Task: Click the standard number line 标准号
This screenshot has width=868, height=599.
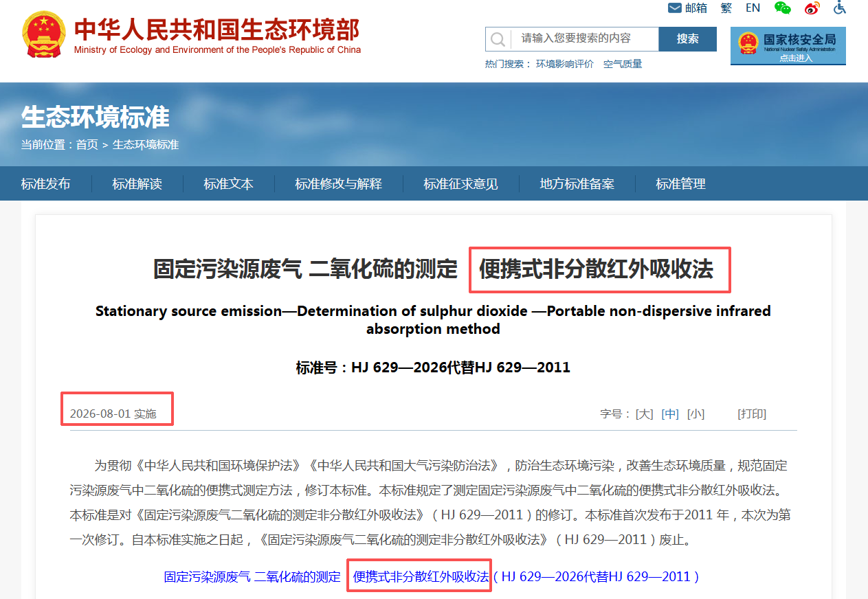Action: pos(433,368)
